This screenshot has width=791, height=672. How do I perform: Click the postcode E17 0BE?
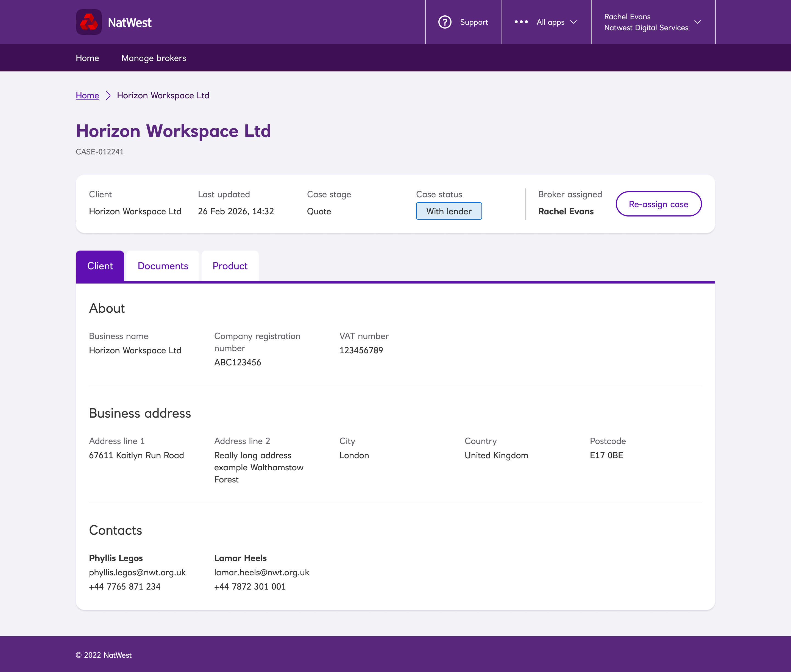[606, 455]
